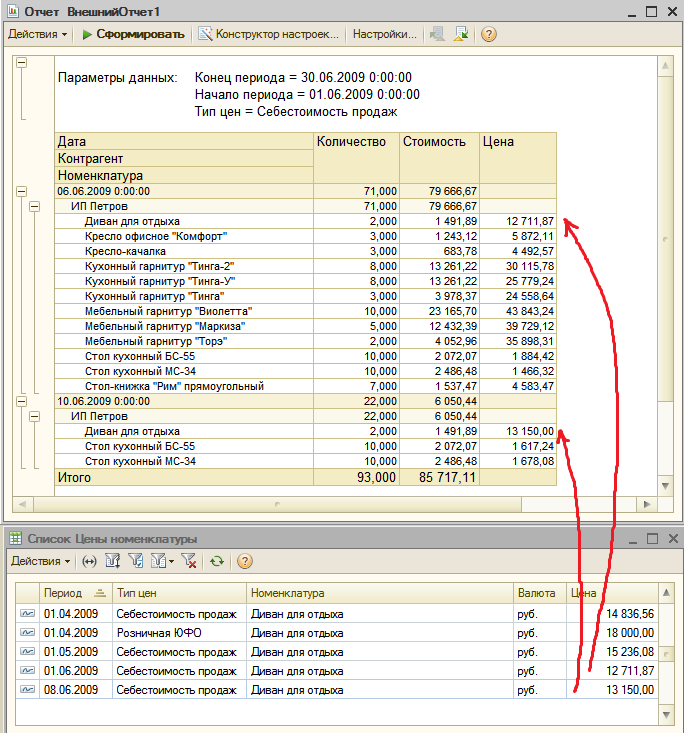Collapse ИП Петров under 06.06.2009
The height and width of the screenshot is (733, 684).
pos(35,206)
